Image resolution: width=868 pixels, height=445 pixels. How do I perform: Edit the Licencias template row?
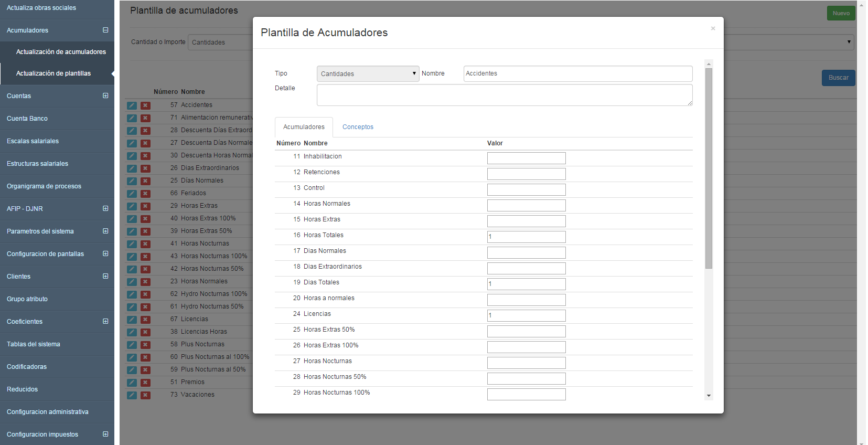132,320
